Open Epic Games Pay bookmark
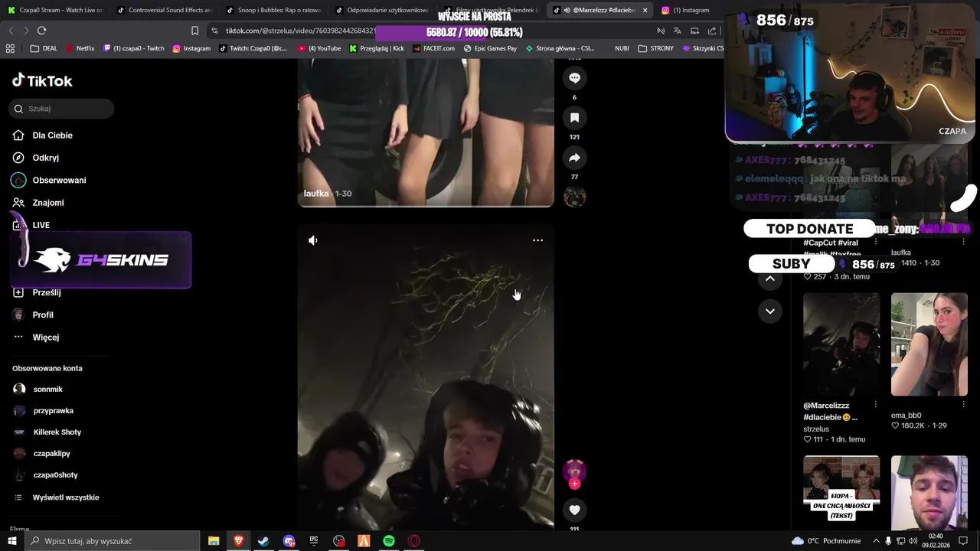 [x=490, y=48]
